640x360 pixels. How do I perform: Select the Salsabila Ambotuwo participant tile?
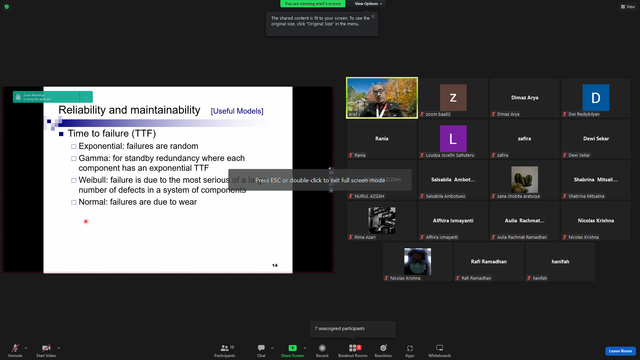coord(453,180)
